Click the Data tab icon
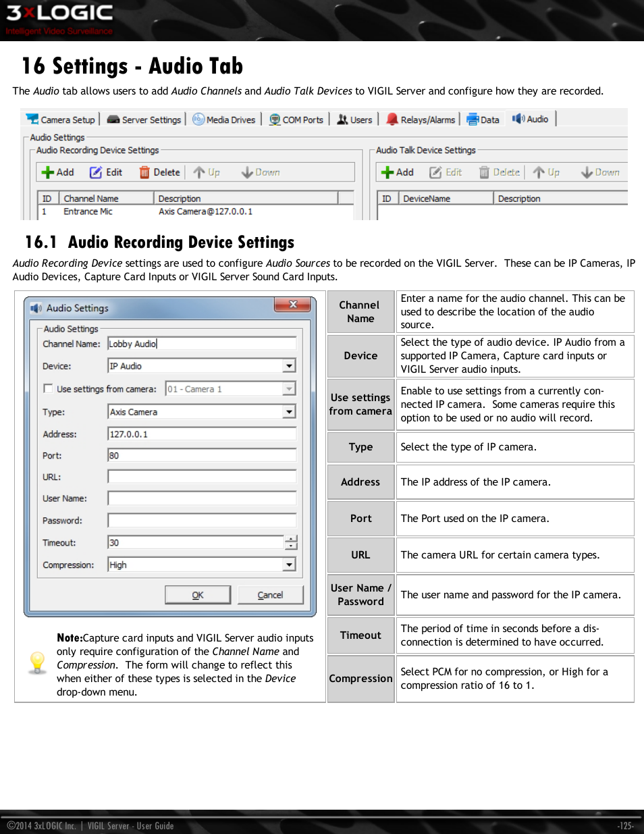Image resolution: width=644 pixels, height=834 pixels. [473, 120]
